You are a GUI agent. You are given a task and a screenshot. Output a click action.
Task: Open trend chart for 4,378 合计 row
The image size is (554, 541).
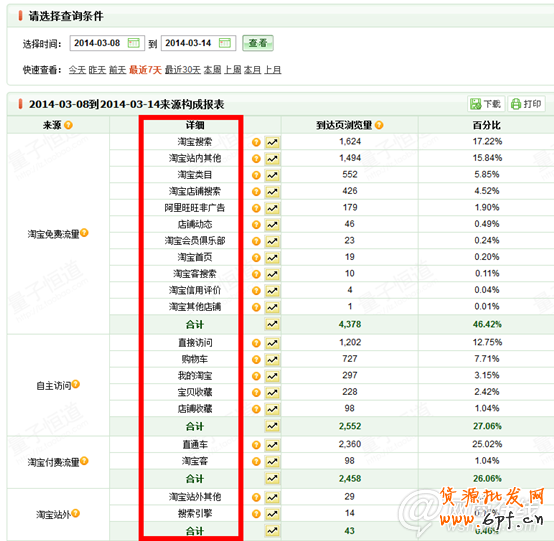272,324
